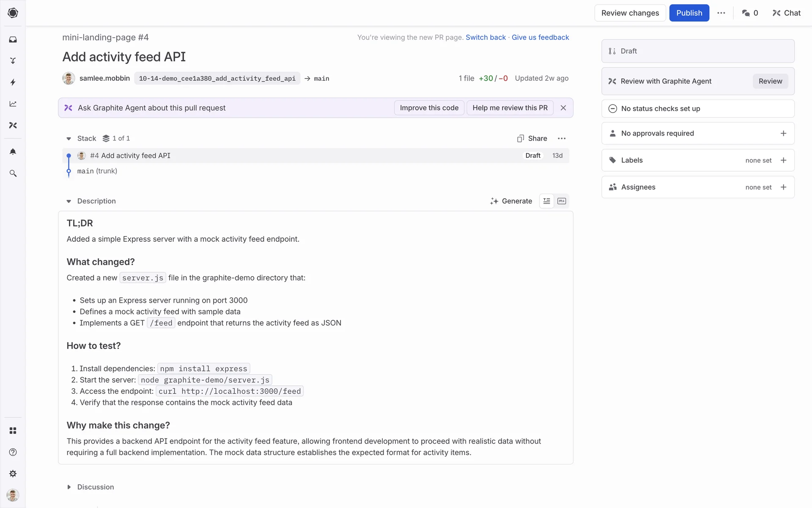Add a label with plus icon

click(x=783, y=160)
